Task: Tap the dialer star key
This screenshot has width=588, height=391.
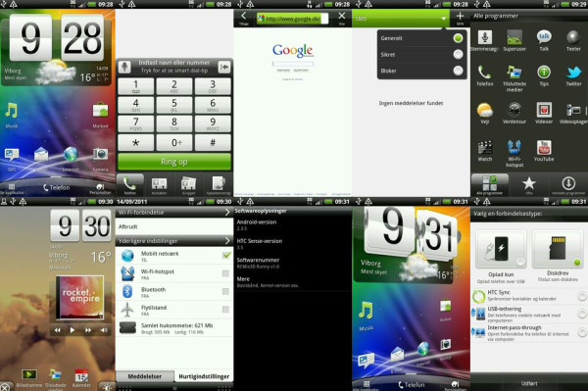Action: [136, 143]
